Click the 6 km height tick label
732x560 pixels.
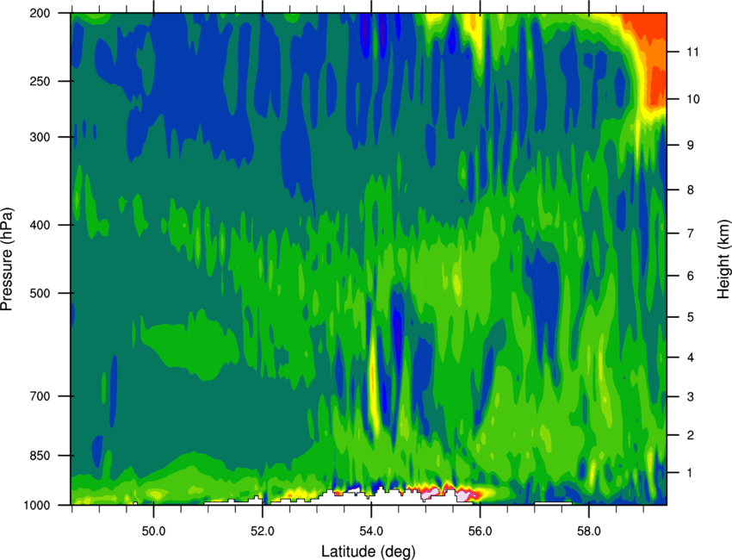[x=691, y=276]
